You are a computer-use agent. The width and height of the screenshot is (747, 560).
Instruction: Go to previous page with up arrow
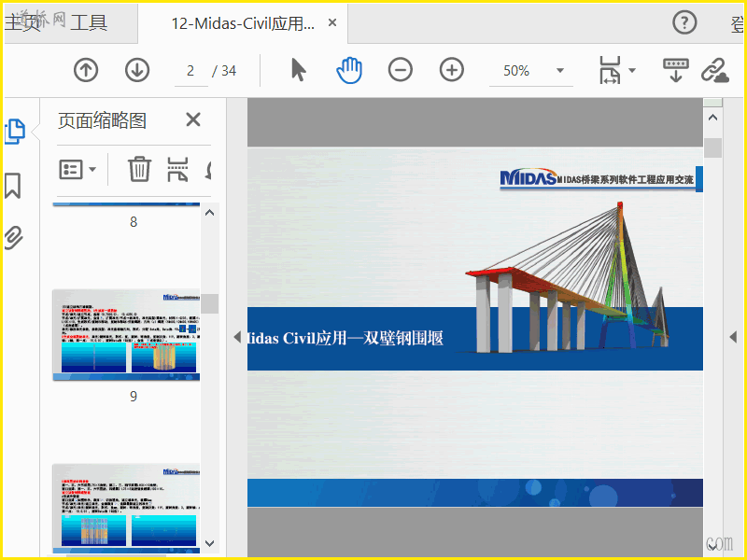click(86, 70)
